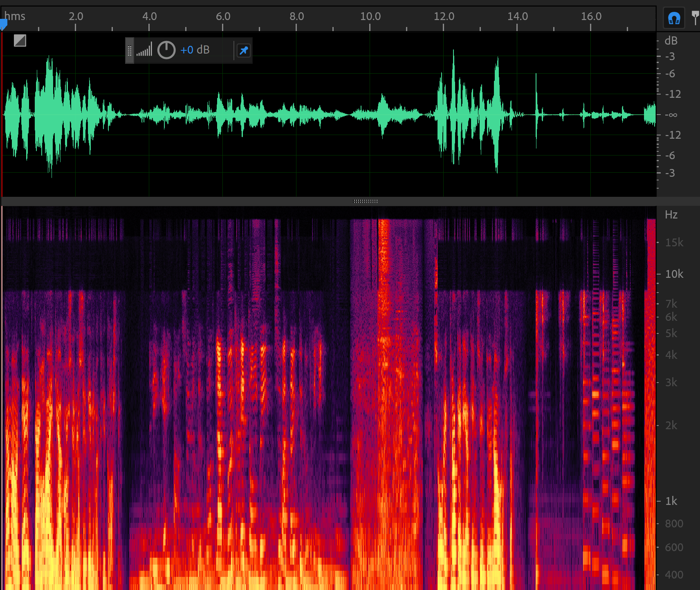Screen dimensions: 700x590
Task: Click the fade-in handle square on waveform
Action: [20, 41]
